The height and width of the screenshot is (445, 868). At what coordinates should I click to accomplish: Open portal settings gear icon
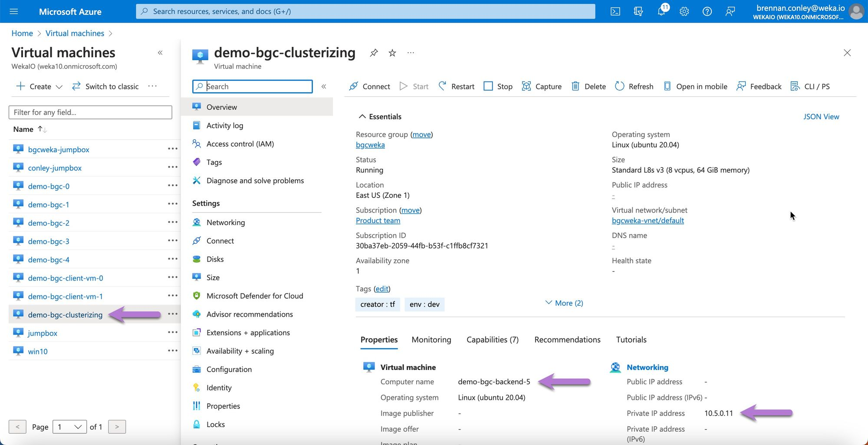pyautogui.click(x=684, y=12)
